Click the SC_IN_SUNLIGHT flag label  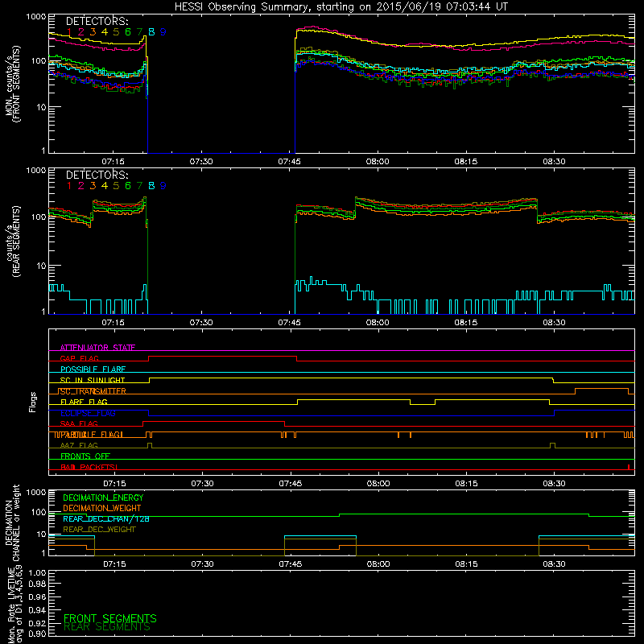point(93,380)
